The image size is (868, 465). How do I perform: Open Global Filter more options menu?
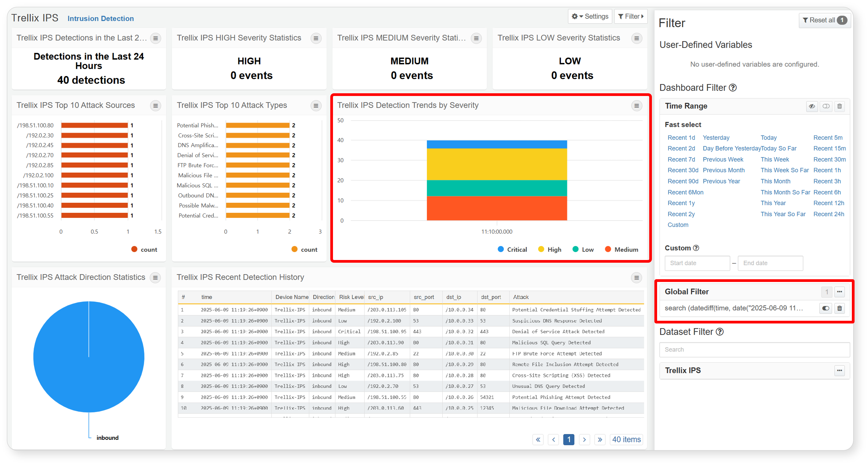coord(840,292)
